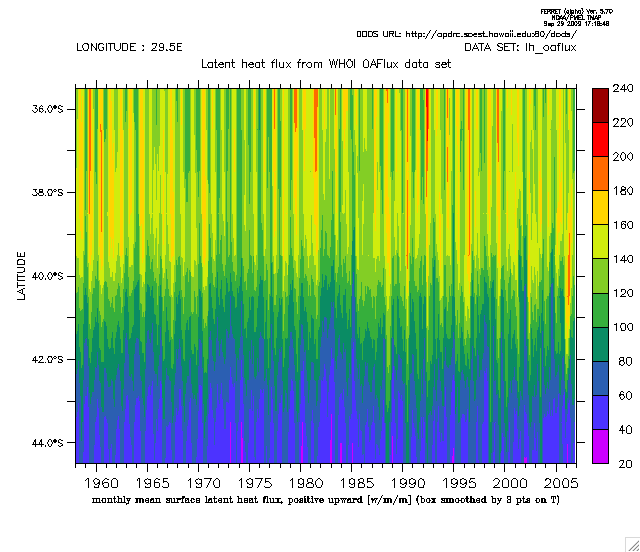Screen dimensions: 640x552
Task: Click the bright red 200-220 colorbar swatch
Action: 600,139
